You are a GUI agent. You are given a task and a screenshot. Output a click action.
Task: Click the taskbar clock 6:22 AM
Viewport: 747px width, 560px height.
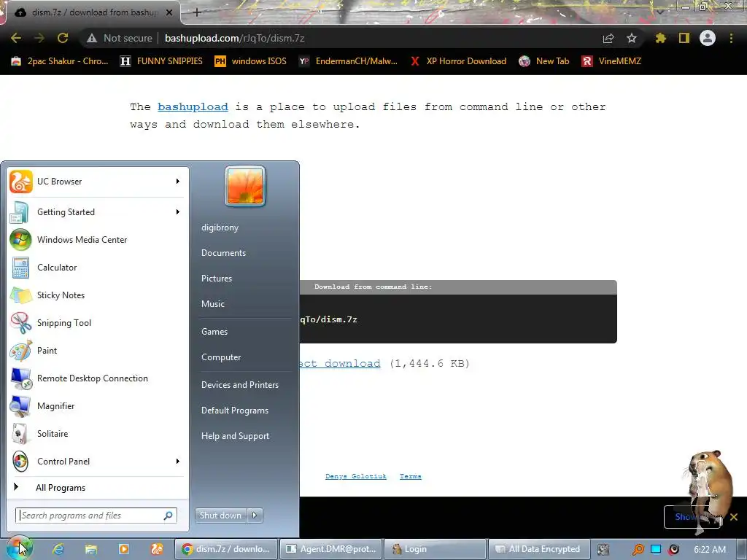point(710,550)
